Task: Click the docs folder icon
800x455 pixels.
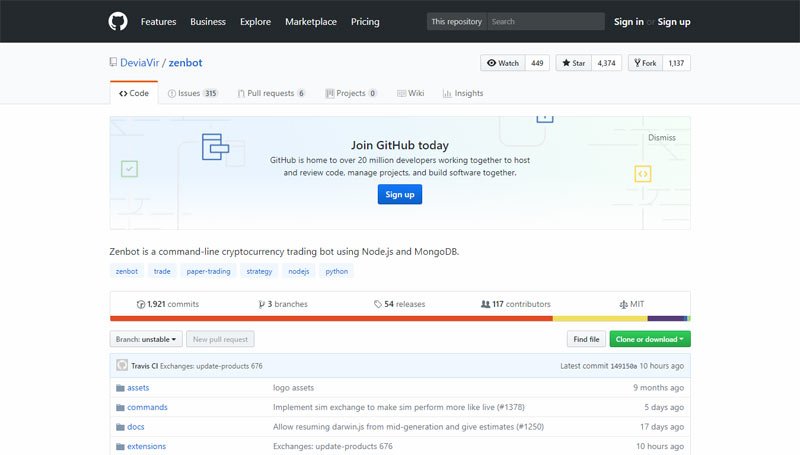Action: [x=120, y=427]
